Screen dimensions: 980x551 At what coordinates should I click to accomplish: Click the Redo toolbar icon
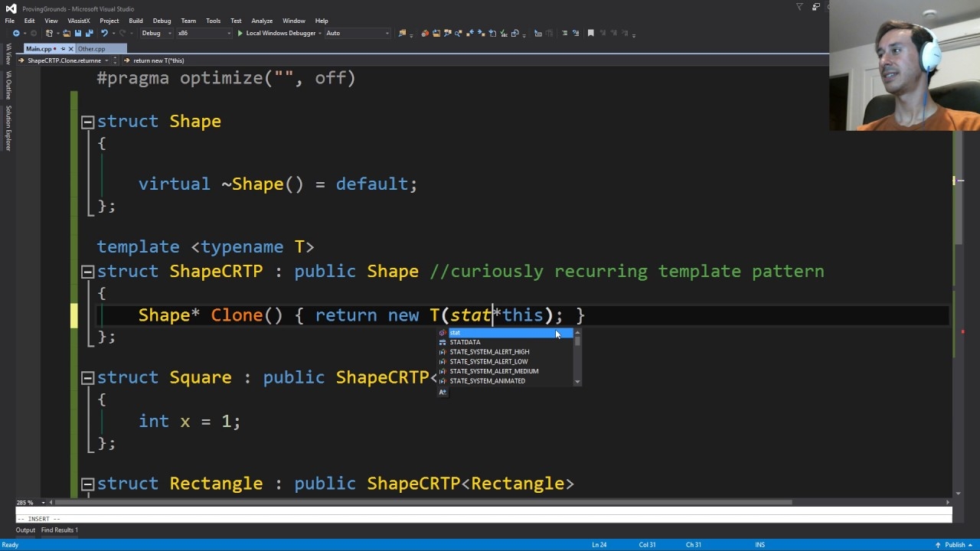coord(122,33)
